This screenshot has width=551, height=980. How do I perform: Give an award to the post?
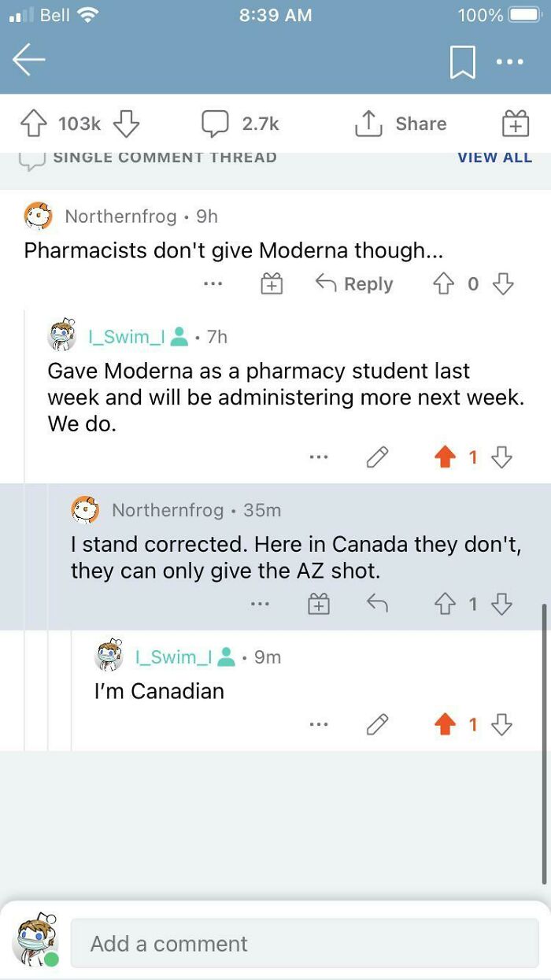(x=516, y=123)
